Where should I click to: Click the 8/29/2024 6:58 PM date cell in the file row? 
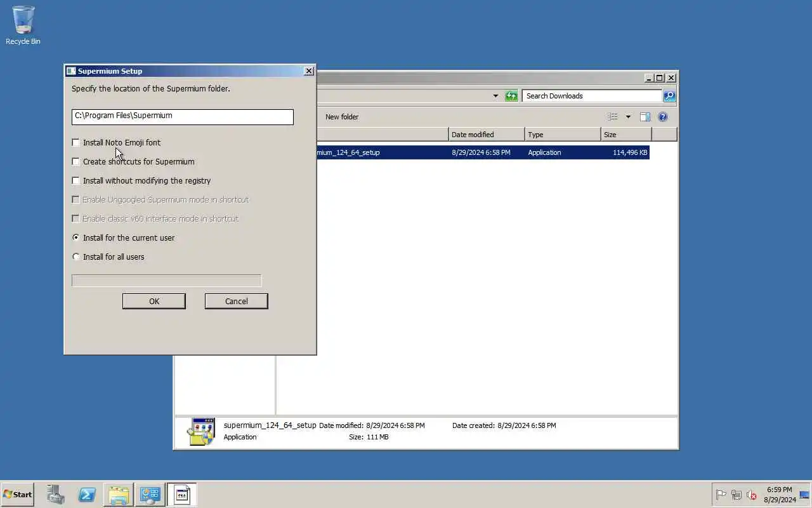click(x=481, y=152)
